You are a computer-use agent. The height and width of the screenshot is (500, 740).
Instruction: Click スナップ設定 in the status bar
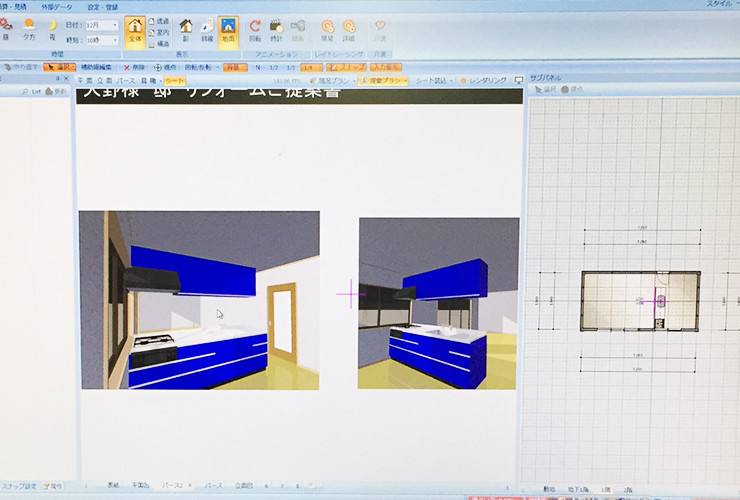click(19, 486)
